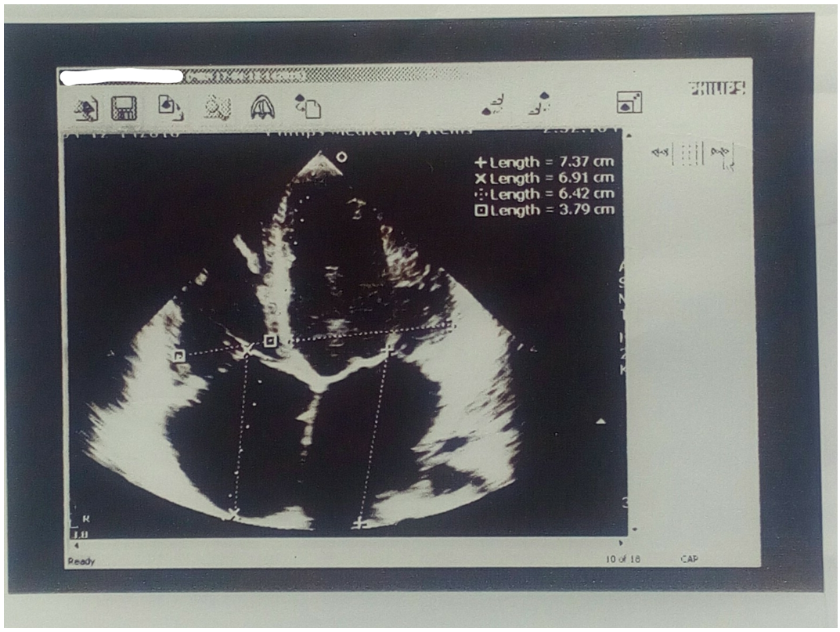840x632 pixels.
Task: Click the rightmost icon in the small right toolbar
Action: pos(722,153)
